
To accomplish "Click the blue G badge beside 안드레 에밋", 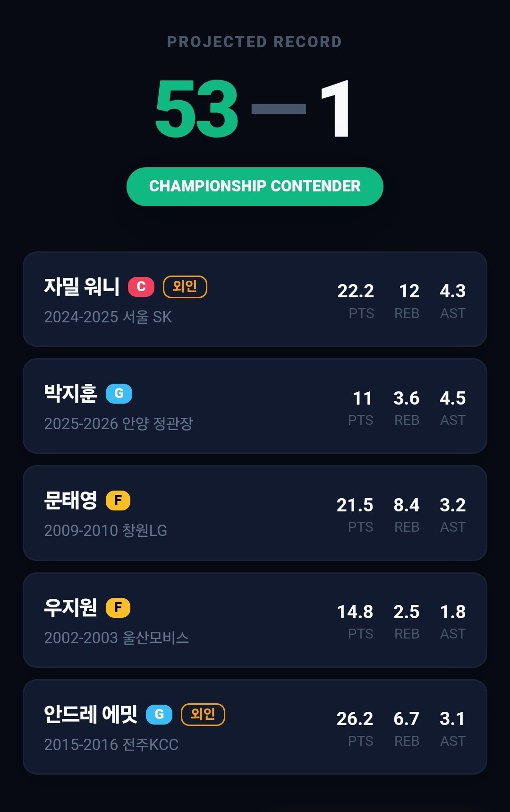I will tap(159, 714).
